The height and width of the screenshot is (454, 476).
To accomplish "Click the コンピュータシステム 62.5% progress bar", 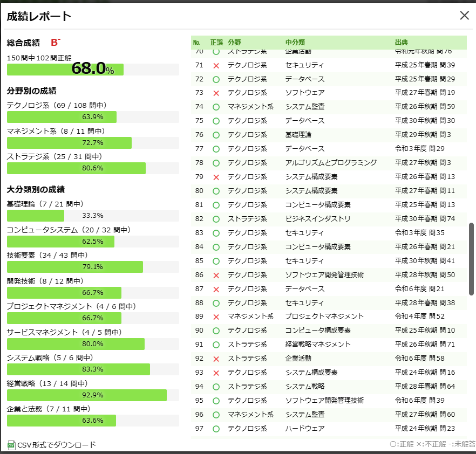I will click(93, 242).
